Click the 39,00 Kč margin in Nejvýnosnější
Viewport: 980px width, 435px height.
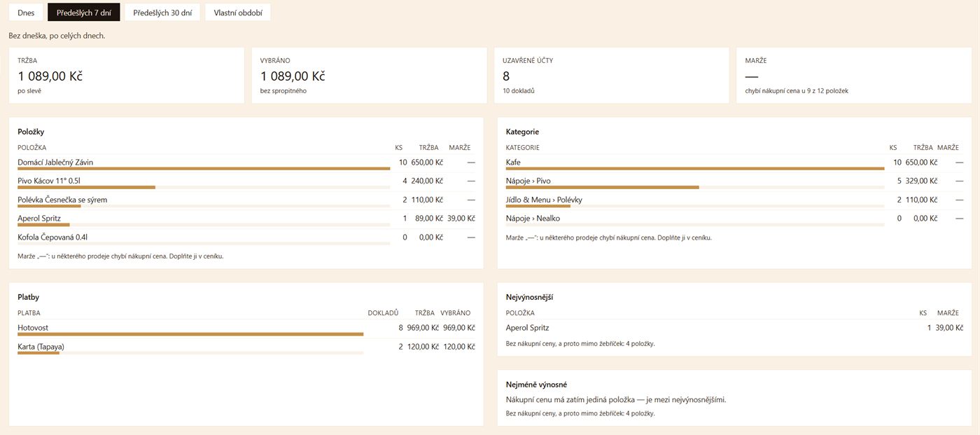pyautogui.click(x=950, y=328)
